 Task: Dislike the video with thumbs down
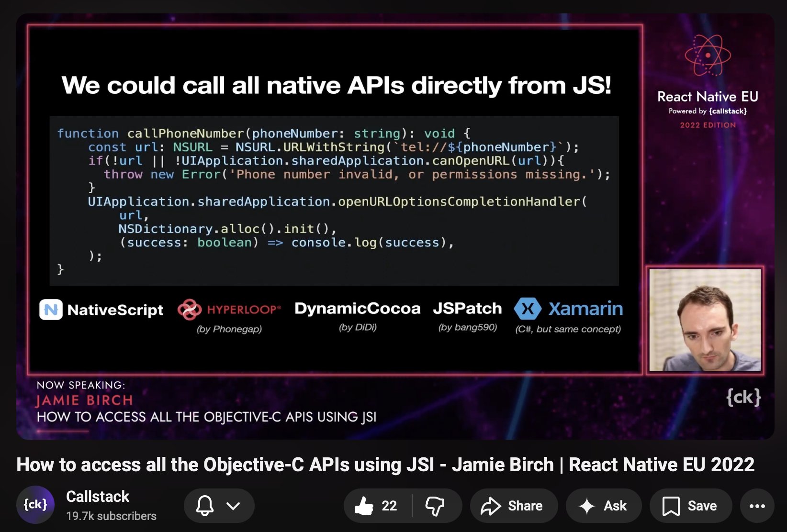[435, 506]
